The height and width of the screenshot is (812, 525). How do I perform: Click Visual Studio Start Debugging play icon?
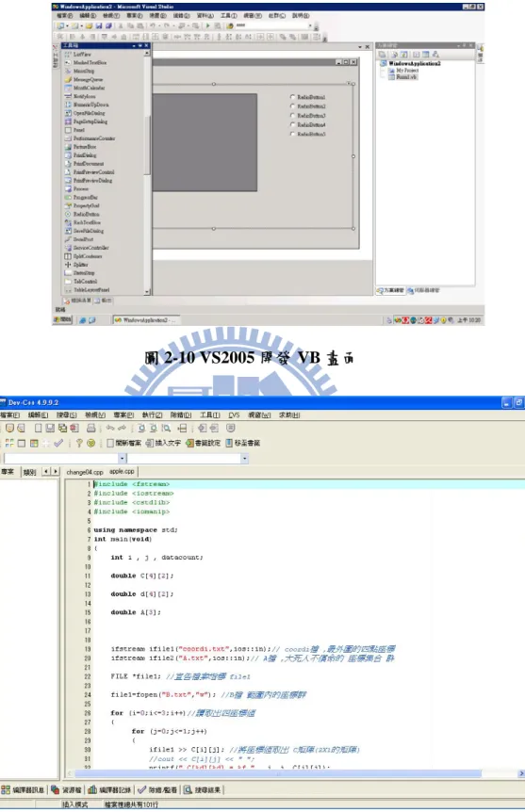[x=208, y=25]
